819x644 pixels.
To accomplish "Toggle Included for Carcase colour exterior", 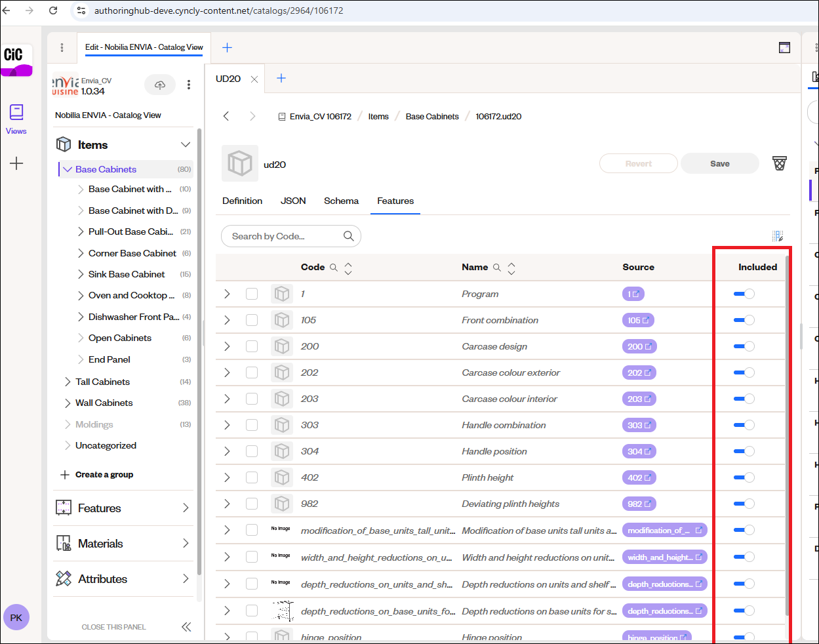I will [744, 372].
